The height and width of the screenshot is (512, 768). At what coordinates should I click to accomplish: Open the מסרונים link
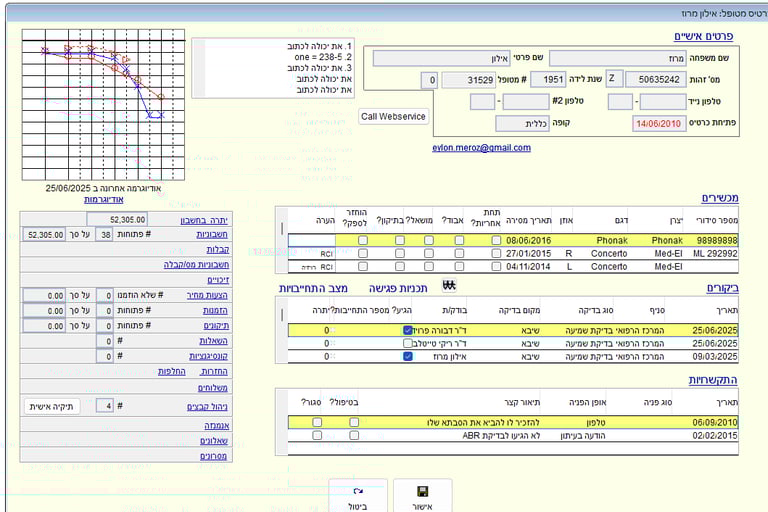click(213, 456)
